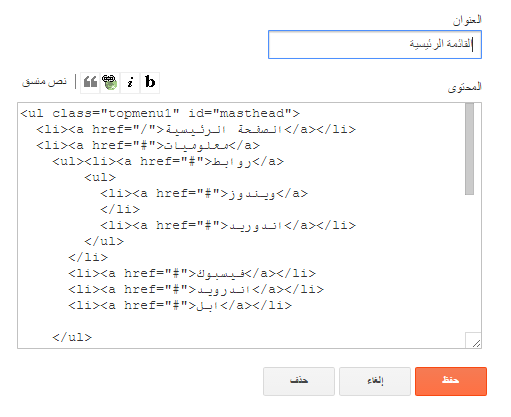Place cursor on the ul class="topmenu1" line
The width and height of the screenshot is (511, 417).
click(160, 113)
